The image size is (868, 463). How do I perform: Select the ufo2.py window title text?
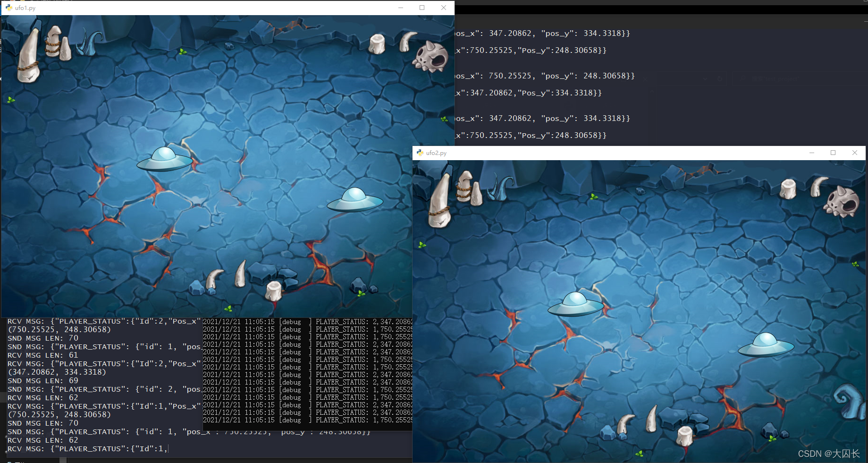pyautogui.click(x=436, y=153)
